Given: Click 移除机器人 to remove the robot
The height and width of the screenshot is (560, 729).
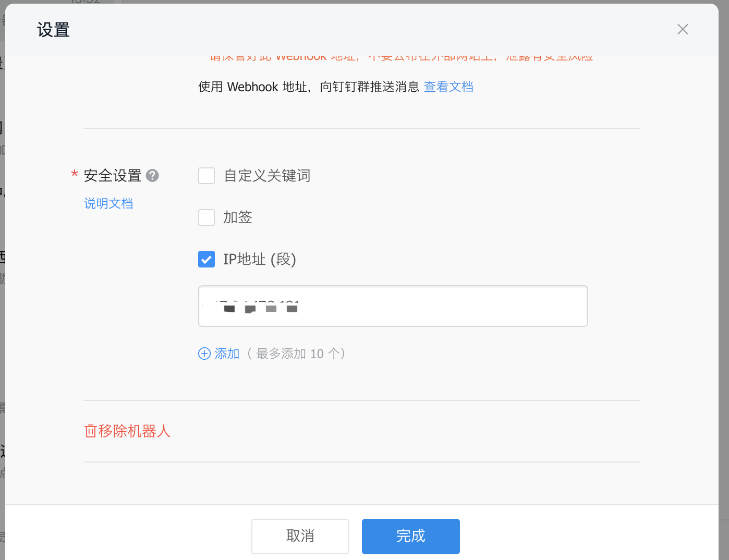Looking at the screenshot, I should (134, 431).
